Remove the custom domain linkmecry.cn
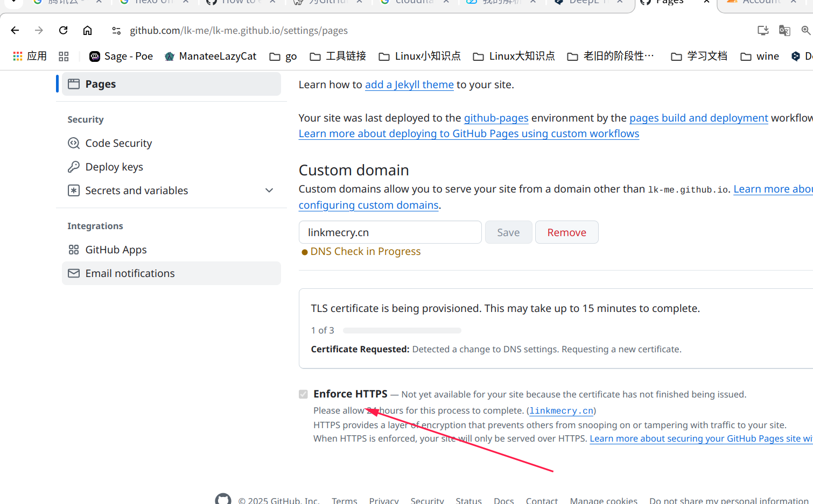The image size is (813, 504). pos(566,232)
